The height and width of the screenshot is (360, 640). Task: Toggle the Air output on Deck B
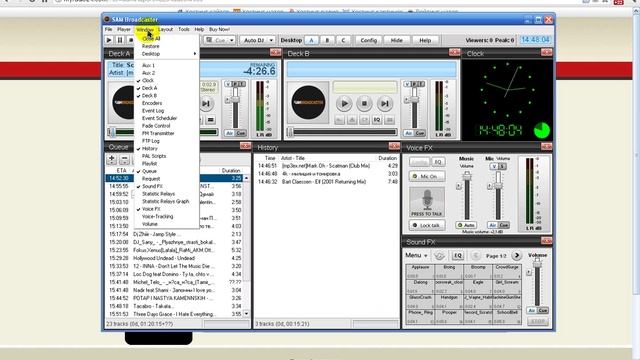tap(409, 133)
